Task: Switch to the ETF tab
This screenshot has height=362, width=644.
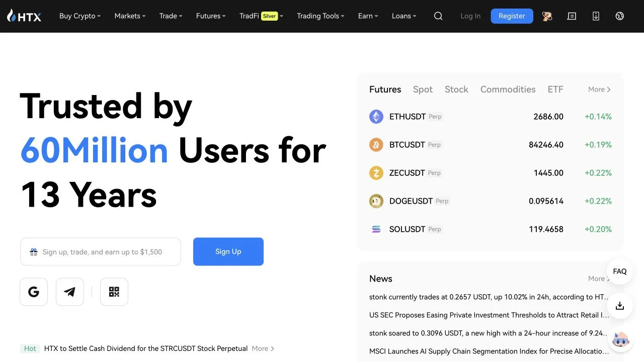Action: click(x=555, y=89)
